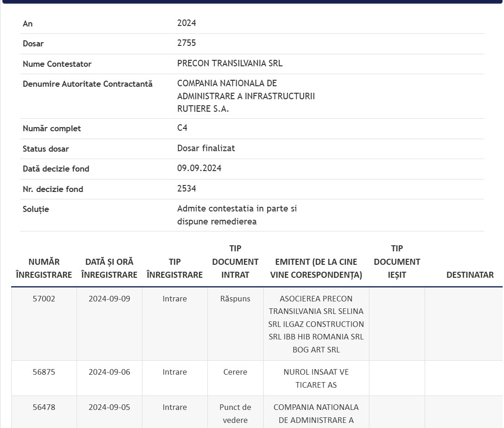This screenshot has height=428, width=504.
Task: Click Intrare in the 56478 row
Action: tap(174, 407)
